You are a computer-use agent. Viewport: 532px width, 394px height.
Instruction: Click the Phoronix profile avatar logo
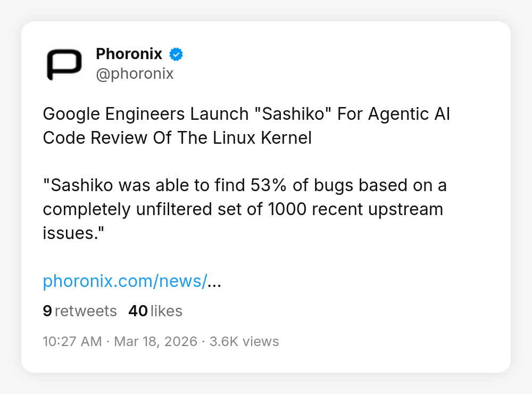coord(64,64)
